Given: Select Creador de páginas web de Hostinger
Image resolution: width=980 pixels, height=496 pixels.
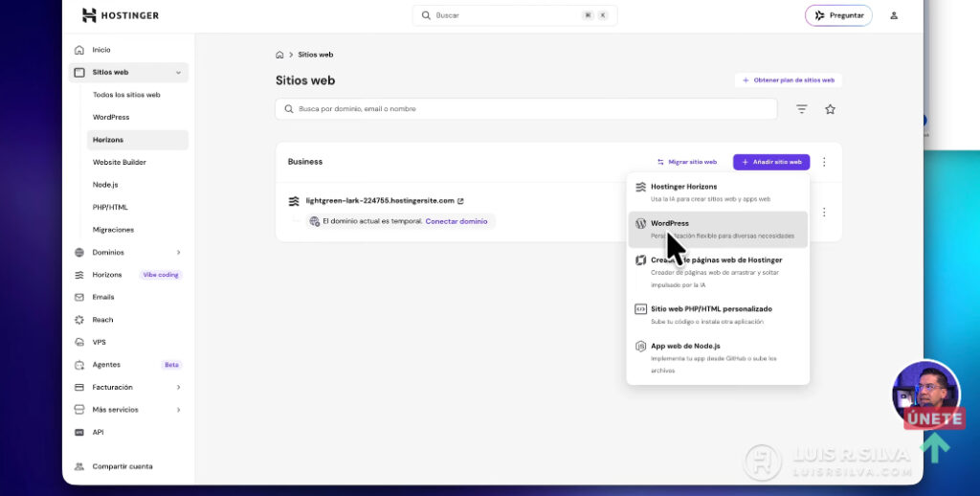Looking at the screenshot, I should (718, 272).
